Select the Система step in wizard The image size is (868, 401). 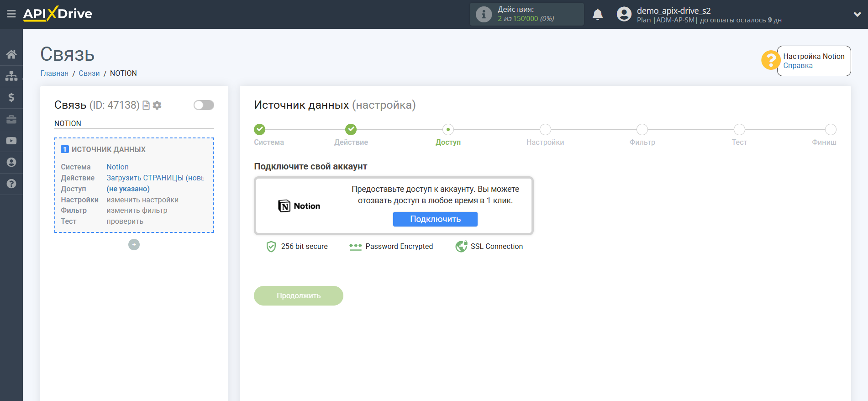[x=260, y=130]
